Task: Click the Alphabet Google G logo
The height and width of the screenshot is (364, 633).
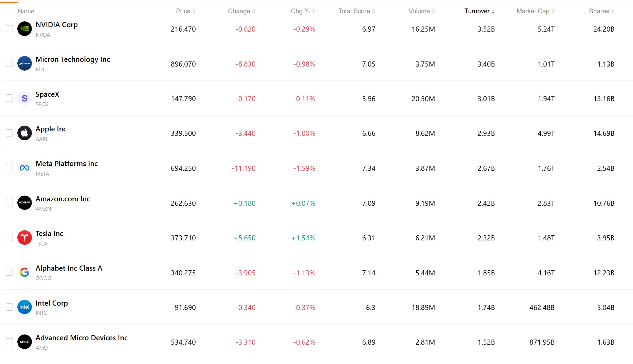Action: [x=24, y=272]
